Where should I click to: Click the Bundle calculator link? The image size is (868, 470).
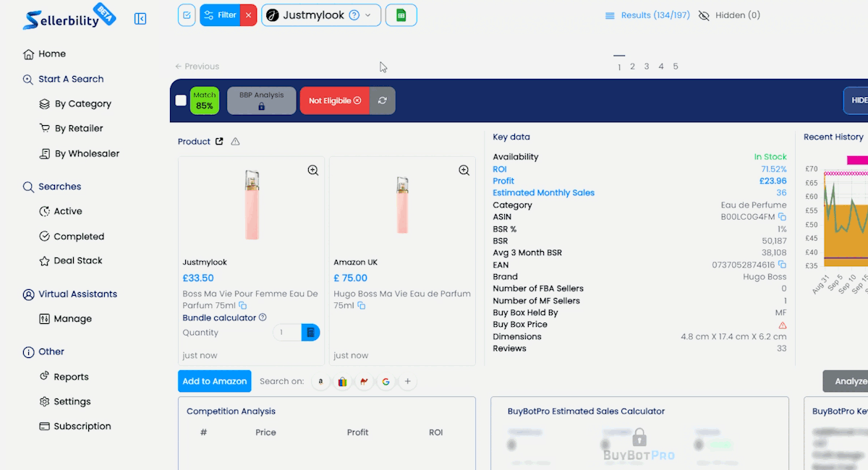coord(220,317)
